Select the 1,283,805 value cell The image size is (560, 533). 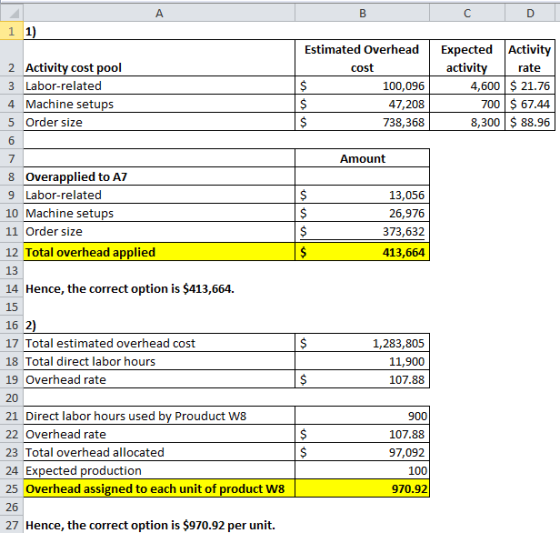pos(362,343)
